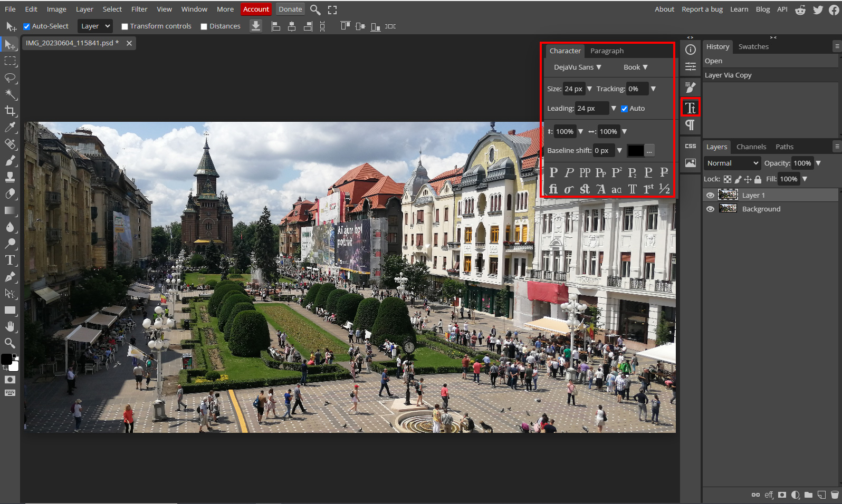Open the Paragraph panel pilcrow icon
The height and width of the screenshot is (504, 842).
[690, 125]
